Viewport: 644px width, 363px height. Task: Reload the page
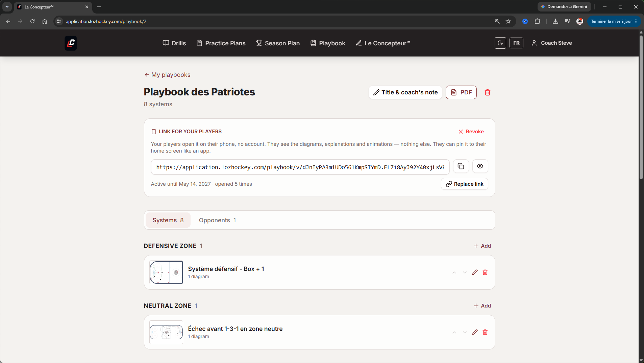(x=32, y=21)
